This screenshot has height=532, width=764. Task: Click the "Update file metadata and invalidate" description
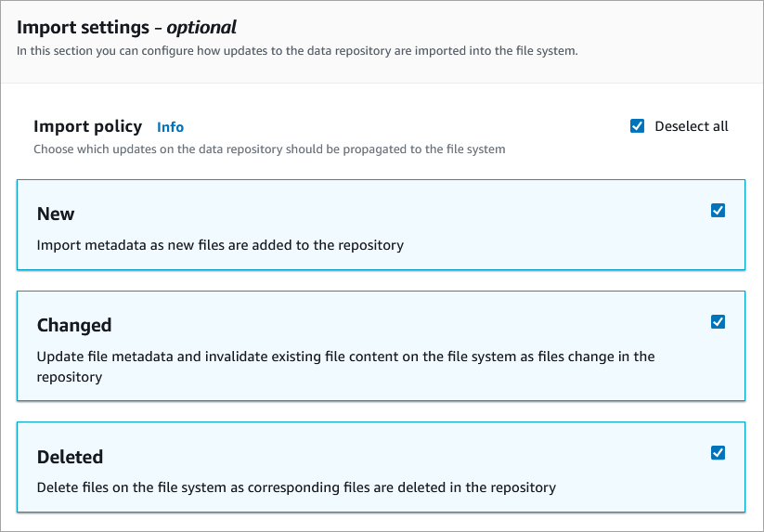345,357
